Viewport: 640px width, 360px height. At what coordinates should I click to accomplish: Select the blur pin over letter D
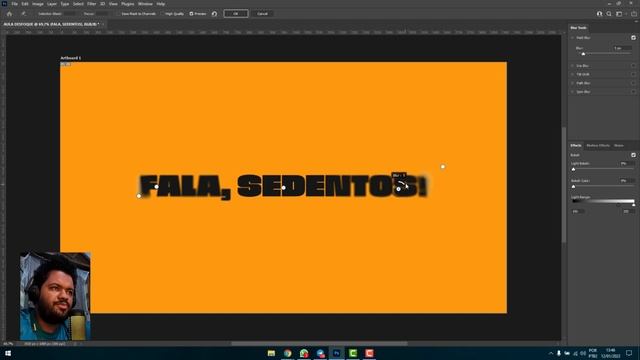[284, 187]
